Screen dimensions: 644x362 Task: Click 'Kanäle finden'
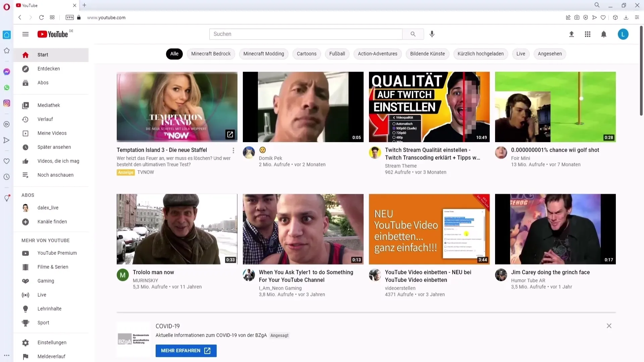51,222
